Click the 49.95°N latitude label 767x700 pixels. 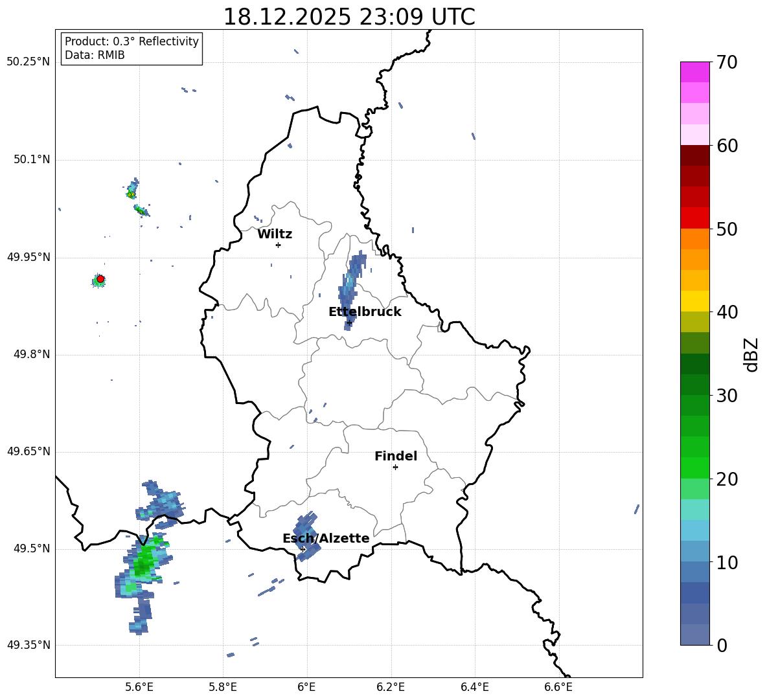(x=29, y=257)
